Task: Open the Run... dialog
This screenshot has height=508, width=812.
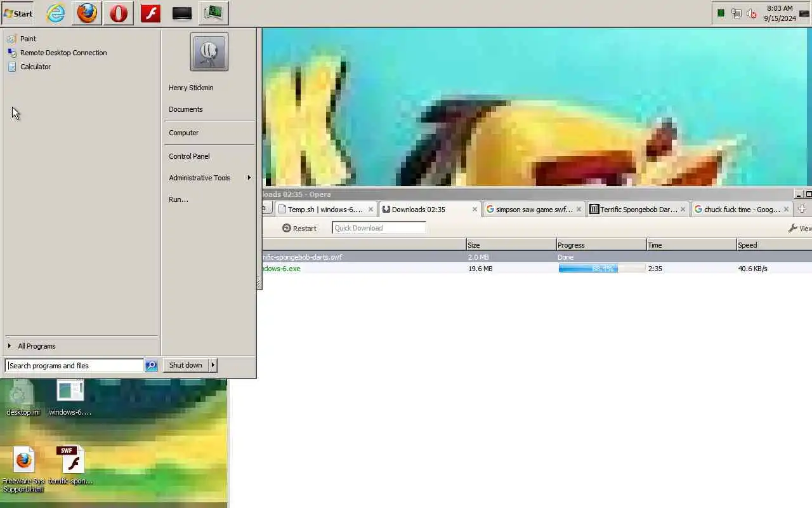Action: point(178,199)
